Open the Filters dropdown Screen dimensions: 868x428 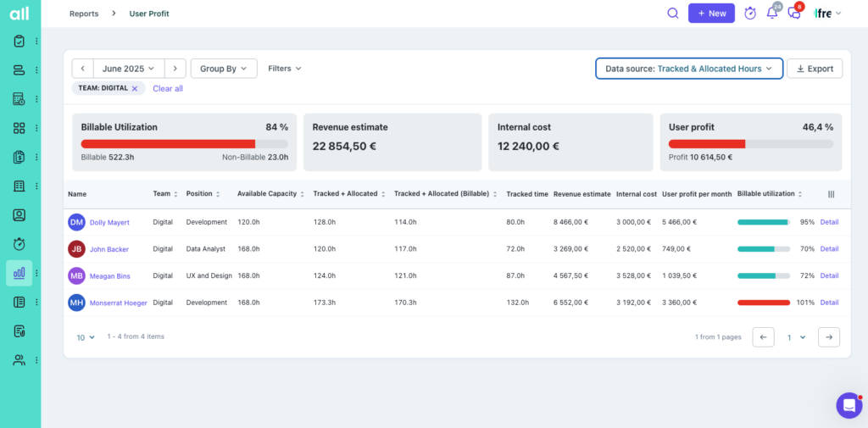point(285,69)
